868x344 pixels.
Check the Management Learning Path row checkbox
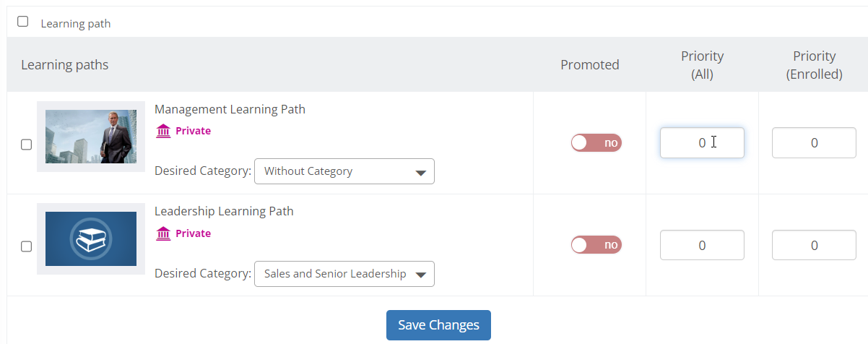[26, 145]
